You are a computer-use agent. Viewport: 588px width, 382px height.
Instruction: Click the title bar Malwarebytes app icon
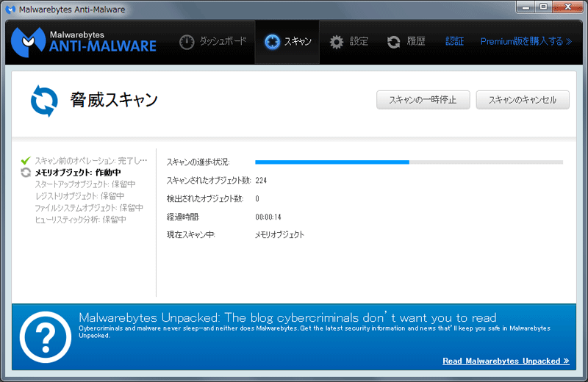[x=10, y=9]
